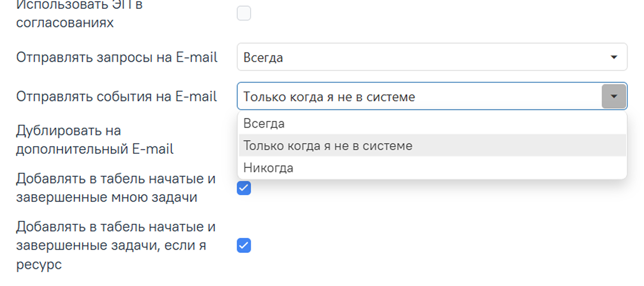Click the "Отправлять события на E-mail" label
The width and height of the screenshot is (644, 286).
tap(116, 97)
